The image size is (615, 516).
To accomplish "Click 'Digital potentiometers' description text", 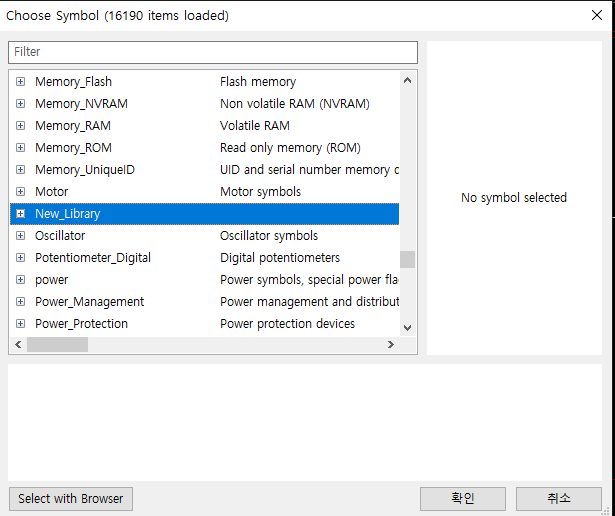I will pos(280,258).
